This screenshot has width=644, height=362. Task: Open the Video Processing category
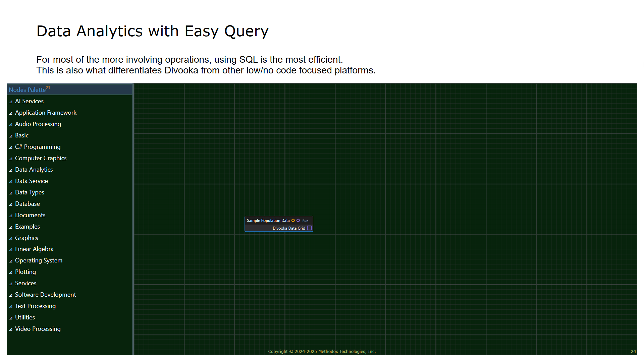38,329
